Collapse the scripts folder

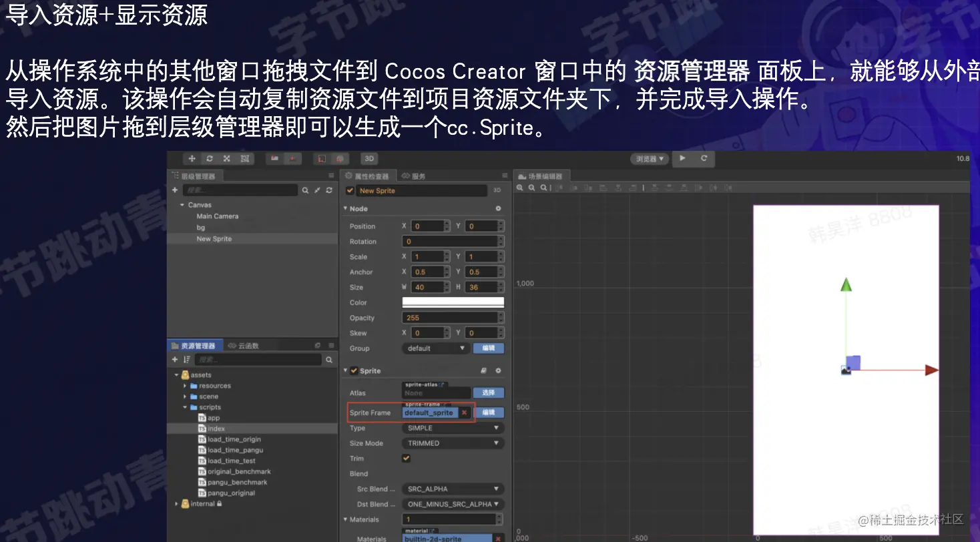[185, 407]
